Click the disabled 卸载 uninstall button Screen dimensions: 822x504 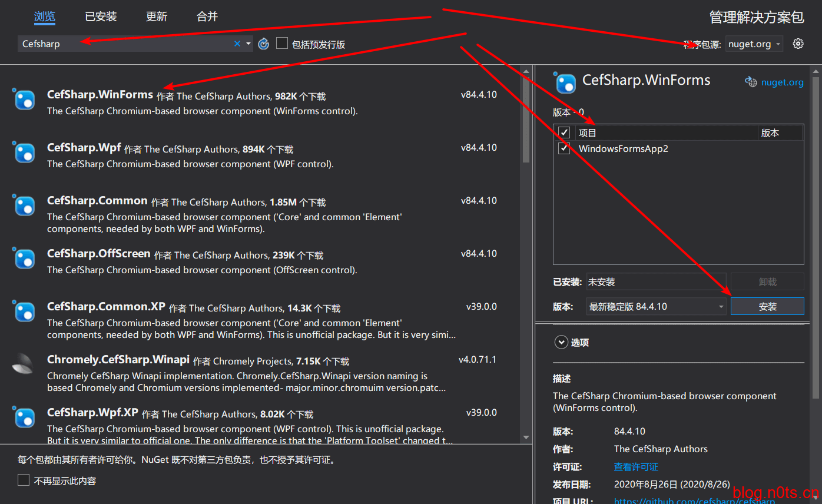[x=767, y=281]
